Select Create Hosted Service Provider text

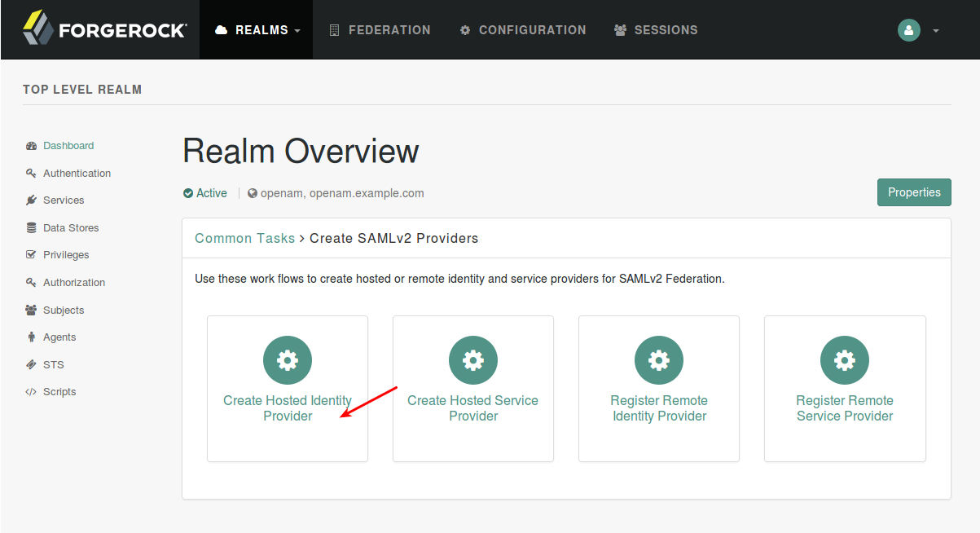coord(473,408)
